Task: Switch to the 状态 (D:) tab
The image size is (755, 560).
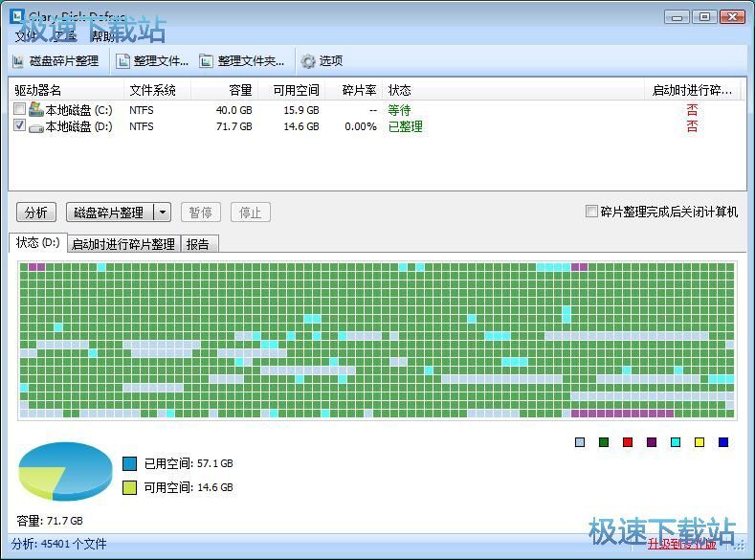Action: point(38,243)
